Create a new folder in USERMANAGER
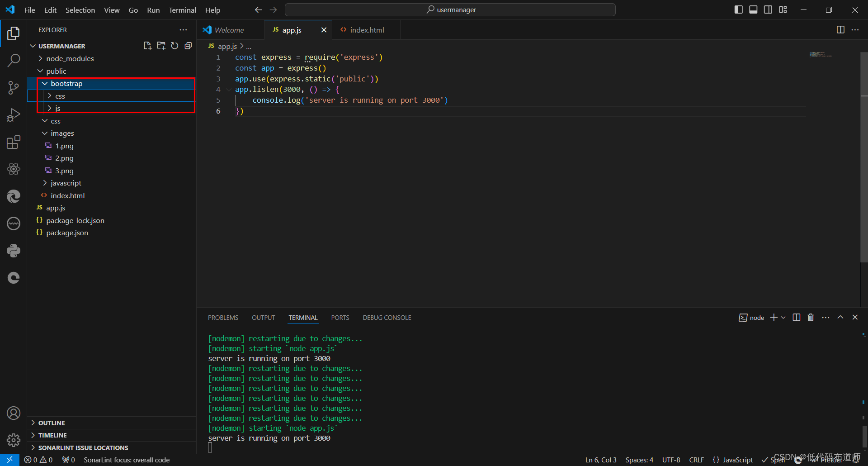 click(x=161, y=46)
